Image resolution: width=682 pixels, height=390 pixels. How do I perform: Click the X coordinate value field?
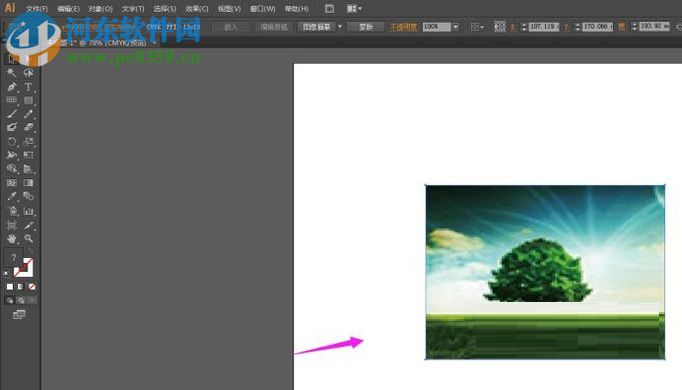pos(544,27)
